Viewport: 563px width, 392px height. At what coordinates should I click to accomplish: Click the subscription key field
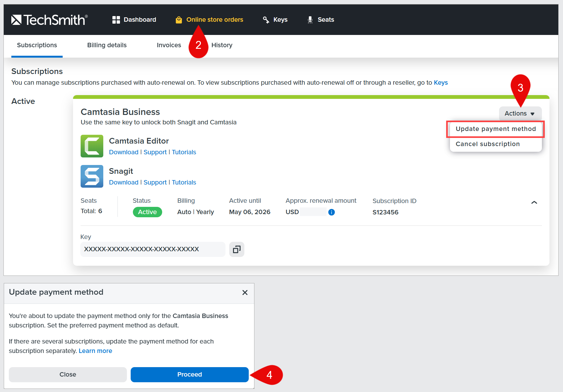[x=153, y=249]
